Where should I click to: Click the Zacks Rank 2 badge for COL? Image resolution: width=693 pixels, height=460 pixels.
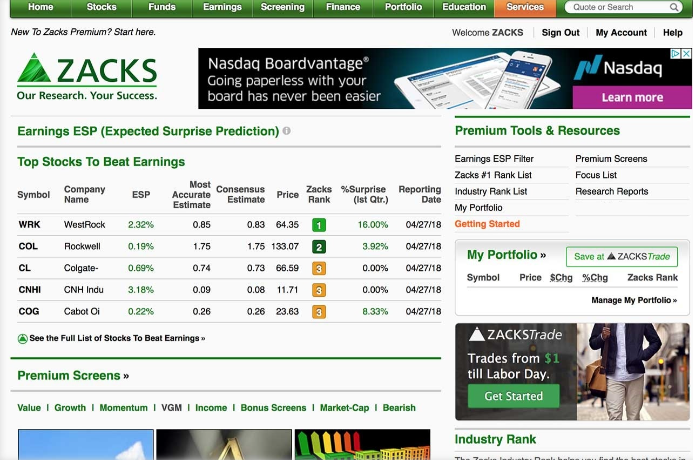click(319, 247)
